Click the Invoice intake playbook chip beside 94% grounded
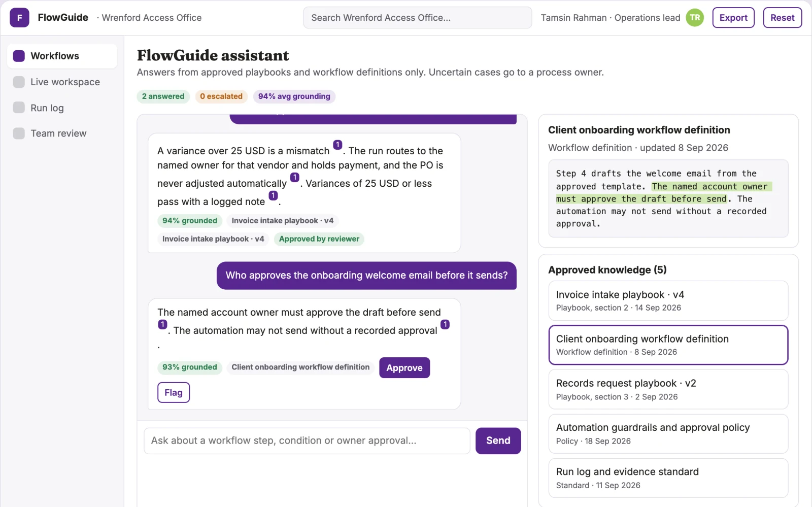This screenshot has height=507, width=812. [x=283, y=221]
